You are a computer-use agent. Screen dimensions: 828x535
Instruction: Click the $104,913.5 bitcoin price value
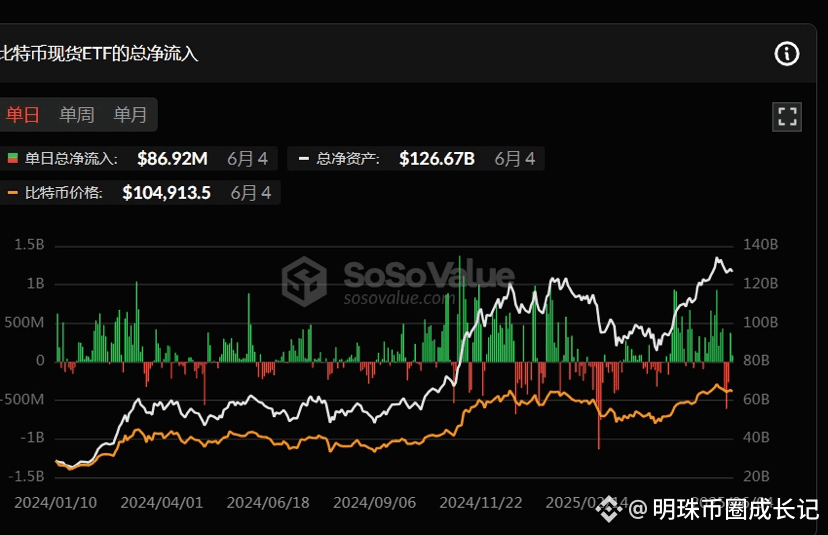(x=166, y=193)
